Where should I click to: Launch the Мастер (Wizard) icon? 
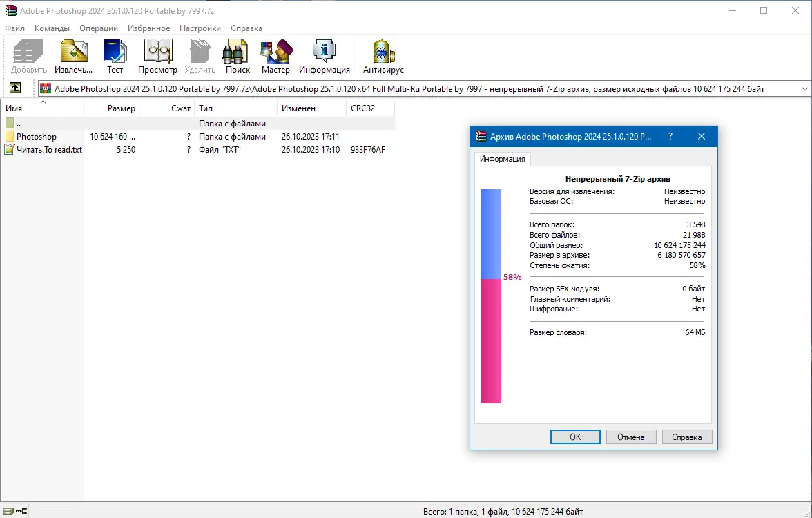275,52
